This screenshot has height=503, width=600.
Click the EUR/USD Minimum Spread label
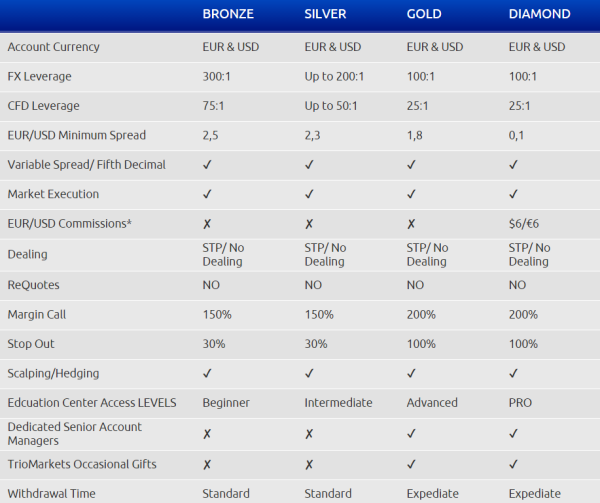(77, 135)
